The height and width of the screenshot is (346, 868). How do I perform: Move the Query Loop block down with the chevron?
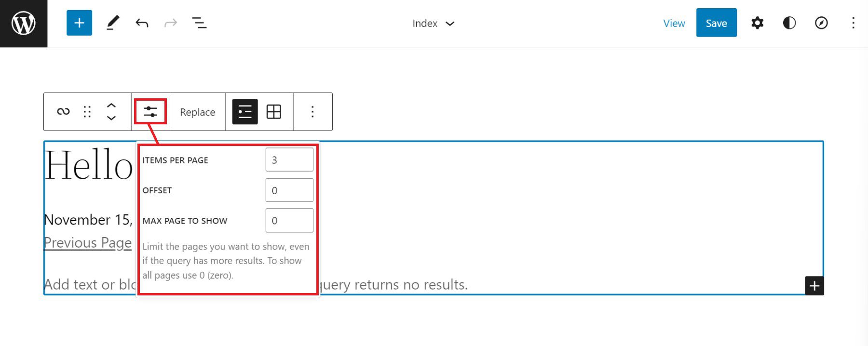pyautogui.click(x=112, y=117)
